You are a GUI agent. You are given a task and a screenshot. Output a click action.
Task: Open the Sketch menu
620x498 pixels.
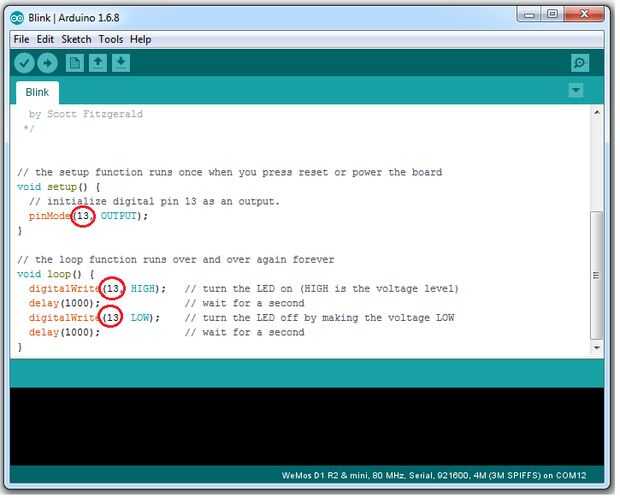pyautogui.click(x=76, y=40)
